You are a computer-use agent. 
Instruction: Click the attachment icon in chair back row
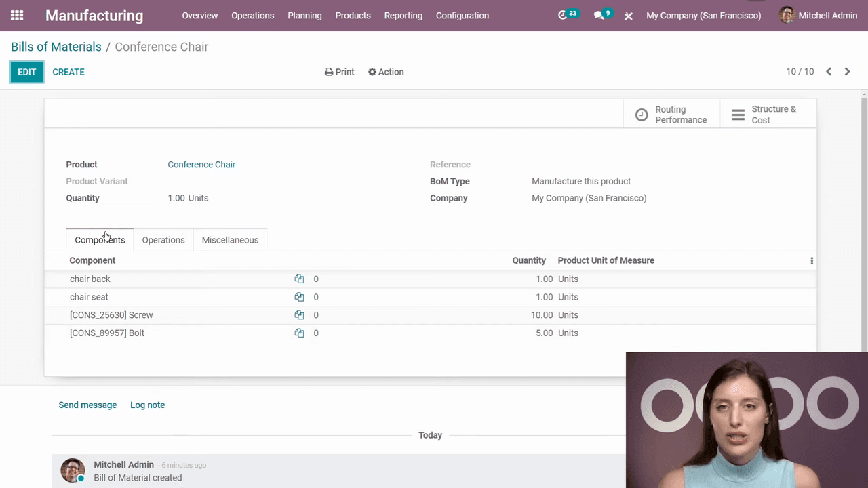(299, 279)
